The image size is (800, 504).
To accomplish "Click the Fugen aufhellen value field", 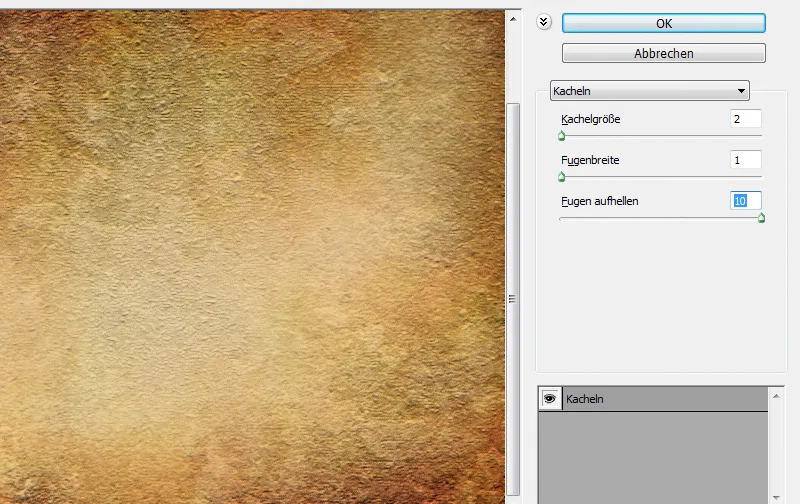I will 745,200.
